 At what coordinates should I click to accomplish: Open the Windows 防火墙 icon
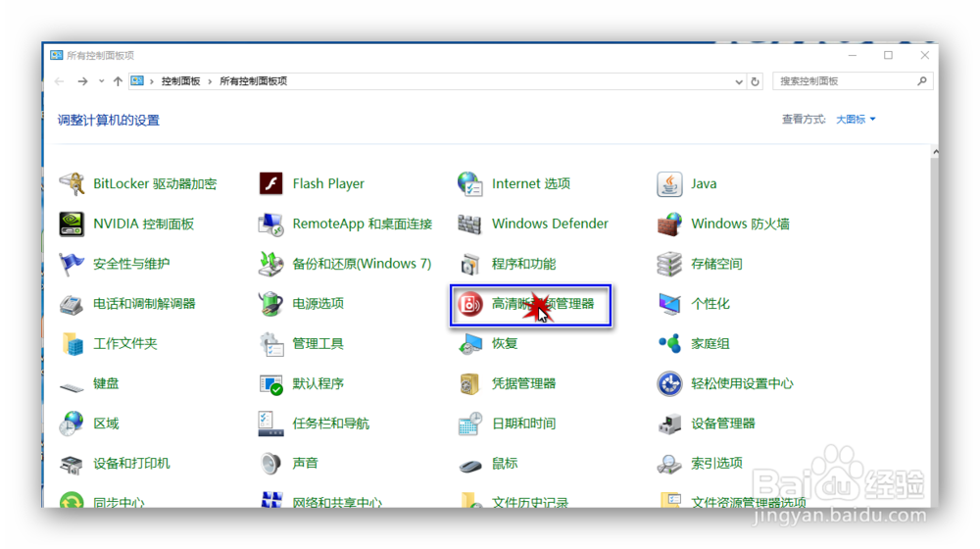(x=669, y=224)
